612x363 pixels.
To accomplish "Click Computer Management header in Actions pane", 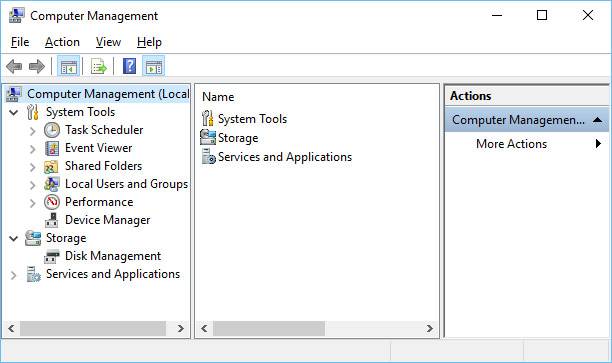I will (527, 120).
